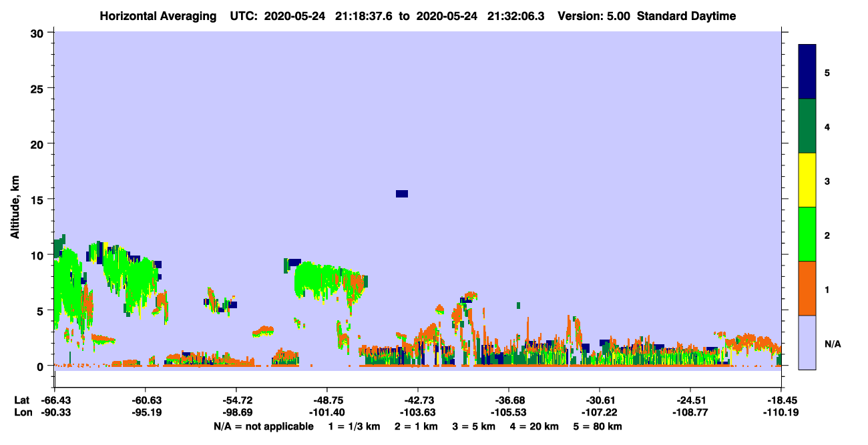Click the latitude value '-54.72'
Image resolution: width=868 pixels, height=445 pixels.
click(236, 400)
